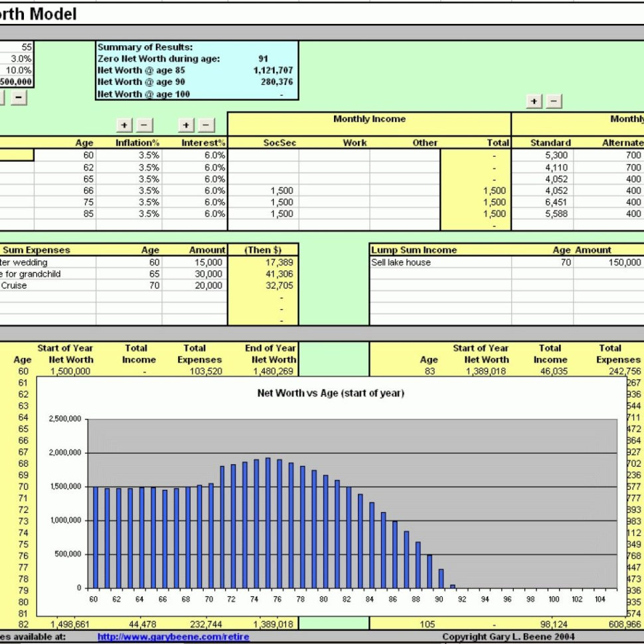644x644 pixels.
Task: Edit the starting age cell showing 55
Action: point(20,48)
